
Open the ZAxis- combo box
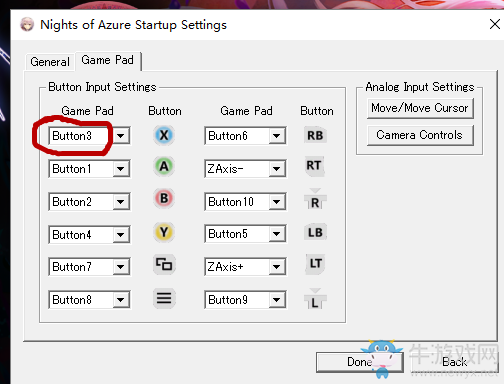point(245,169)
